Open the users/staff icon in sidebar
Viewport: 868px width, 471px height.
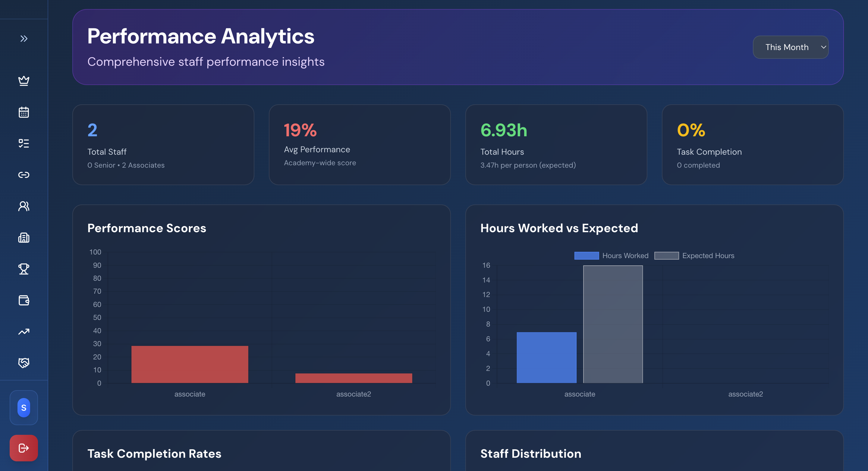tap(24, 206)
